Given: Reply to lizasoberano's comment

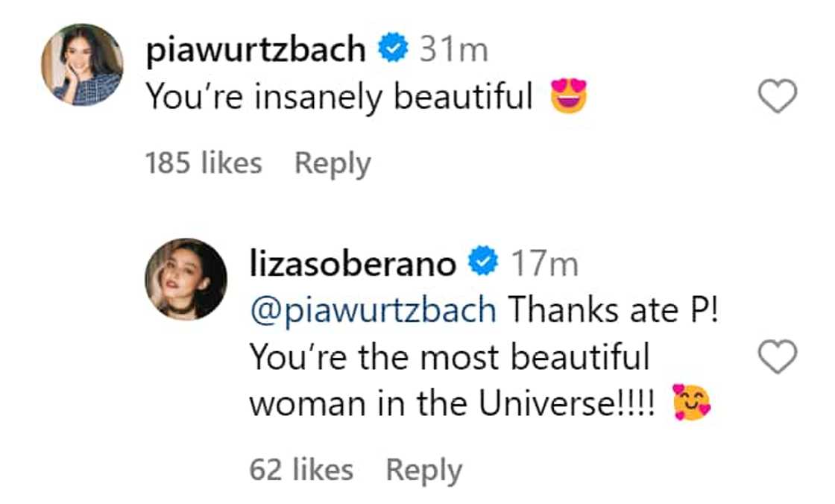Looking at the screenshot, I should 423,470.
